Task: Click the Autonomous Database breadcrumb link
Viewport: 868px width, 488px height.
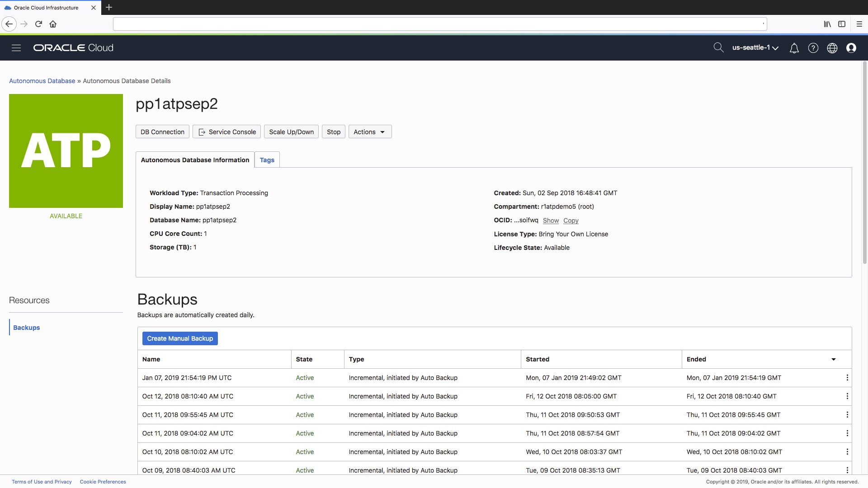Action: (42, 81)
